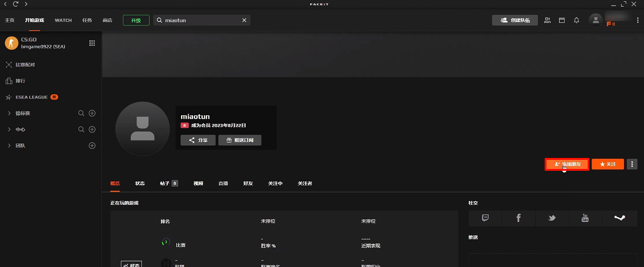The image size is (644, 267).
Task: Clear the miaotun search text
Action: point(244,20)
